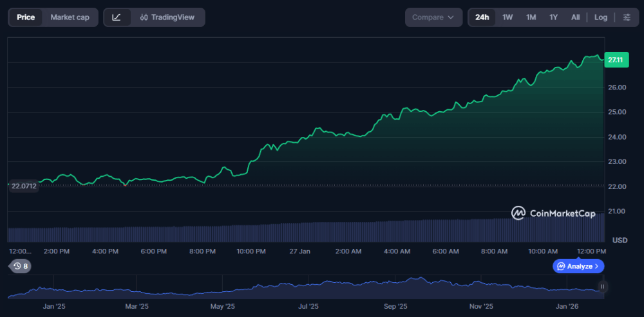Screen dimensions: 644x317
Task: Click the 22.0712 opening price label
Action: click(24, 186)
